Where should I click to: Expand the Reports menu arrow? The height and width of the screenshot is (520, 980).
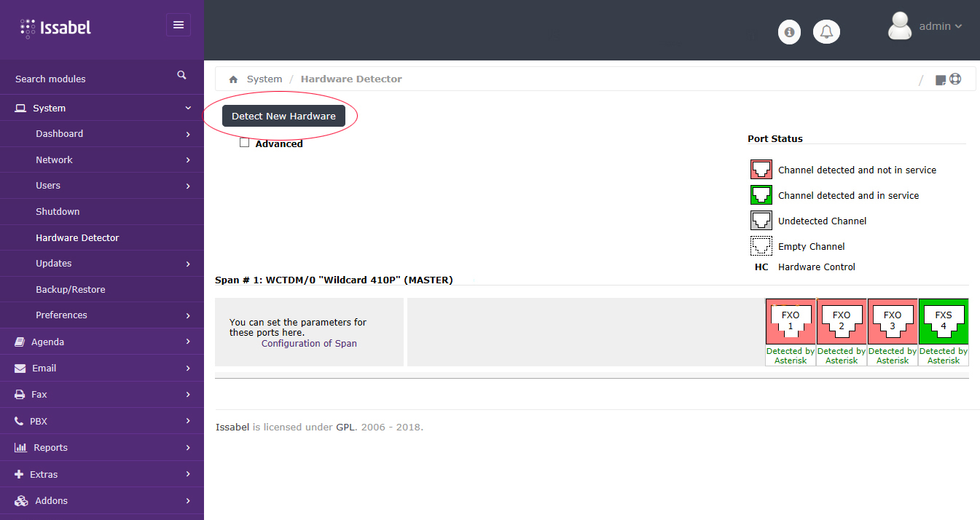[x=188, y=447]
